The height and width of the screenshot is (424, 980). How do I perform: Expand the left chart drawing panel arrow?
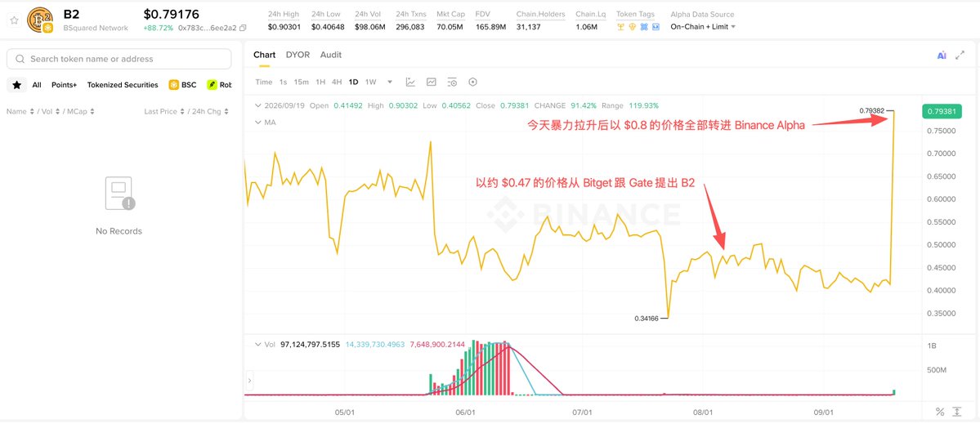(x=248, y=379)
